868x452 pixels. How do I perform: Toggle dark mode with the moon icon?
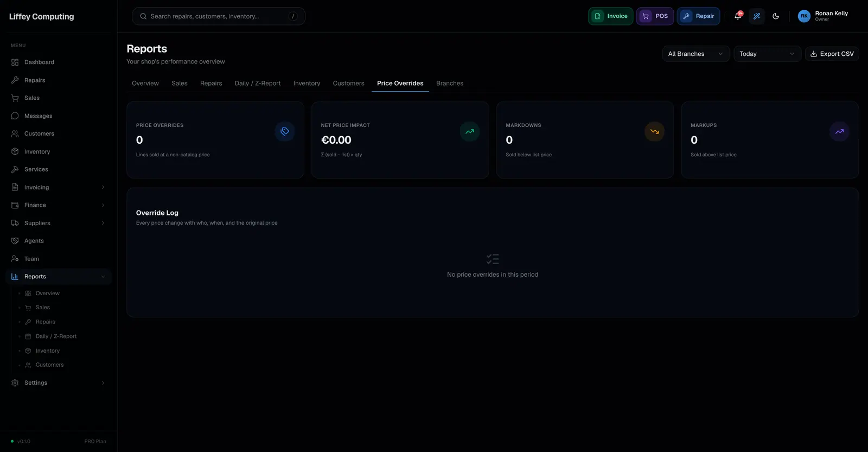pos(776,16)
